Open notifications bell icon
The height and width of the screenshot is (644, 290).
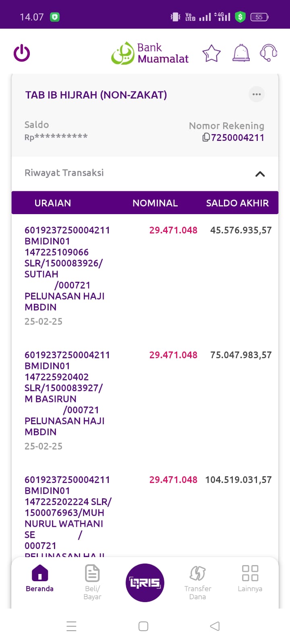tap(241, 53)
